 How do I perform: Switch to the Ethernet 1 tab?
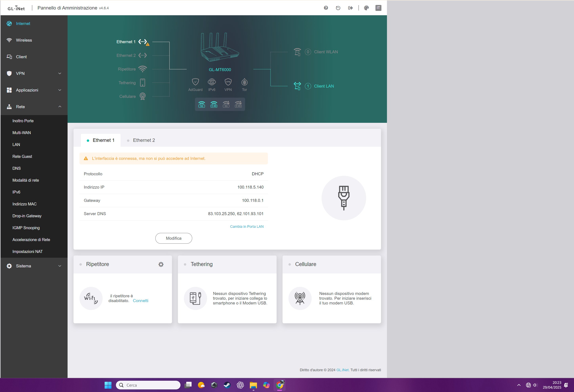pyautogui.click(x=100, y=140)
